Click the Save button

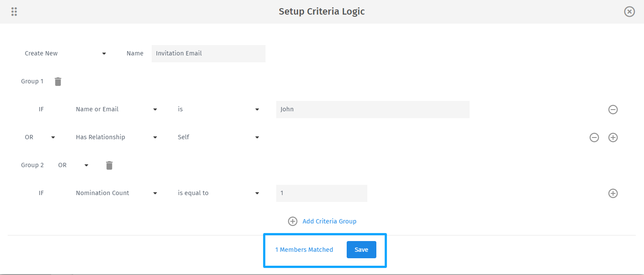click(361, 249)
